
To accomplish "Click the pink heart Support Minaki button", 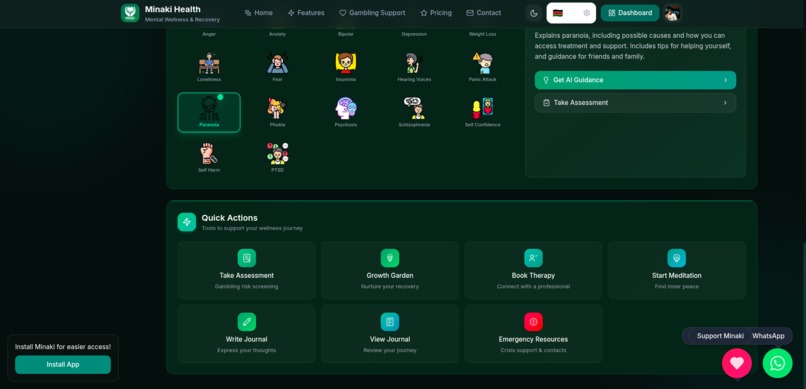I will tap(737, 363).
